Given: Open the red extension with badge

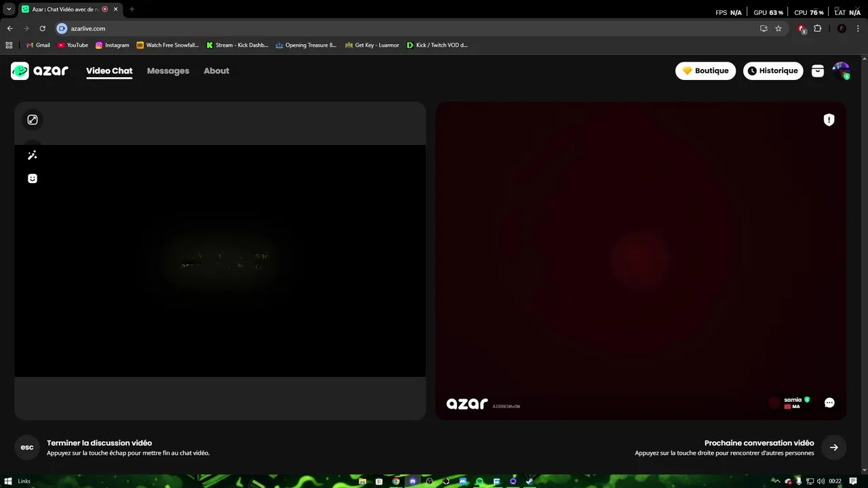Looking at the screenshot, I should point(802,28).
